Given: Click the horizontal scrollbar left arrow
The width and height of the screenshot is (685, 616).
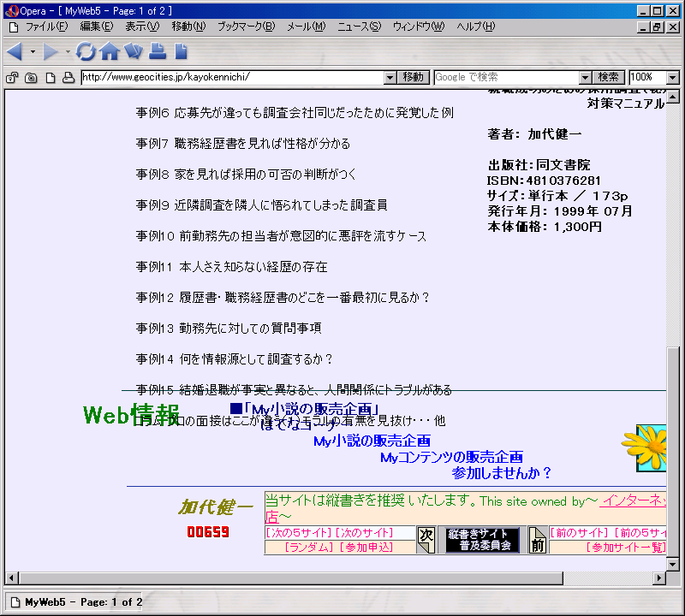Looking at the screenshot, I should [11, 578].
